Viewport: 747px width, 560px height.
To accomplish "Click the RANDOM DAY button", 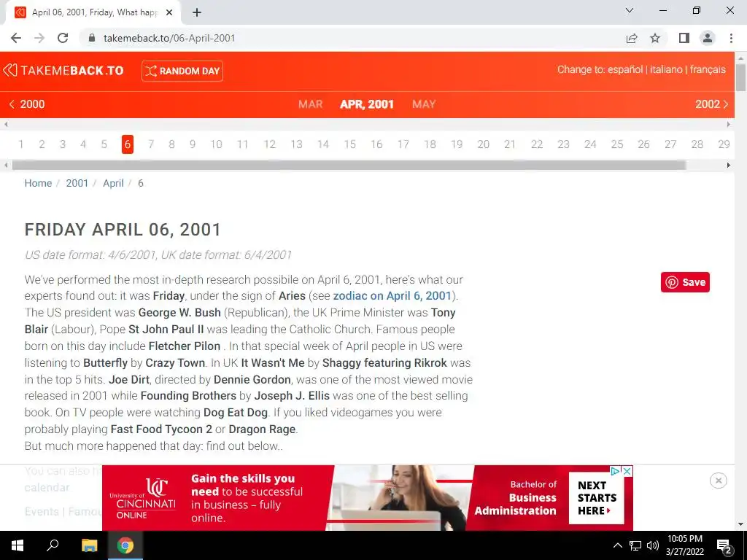I will 182,71.
